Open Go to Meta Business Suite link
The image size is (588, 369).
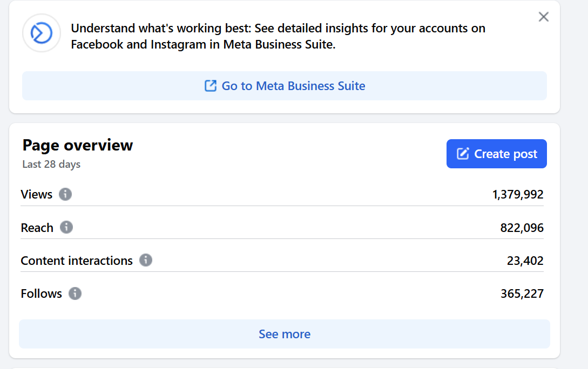tap(284, 86)
